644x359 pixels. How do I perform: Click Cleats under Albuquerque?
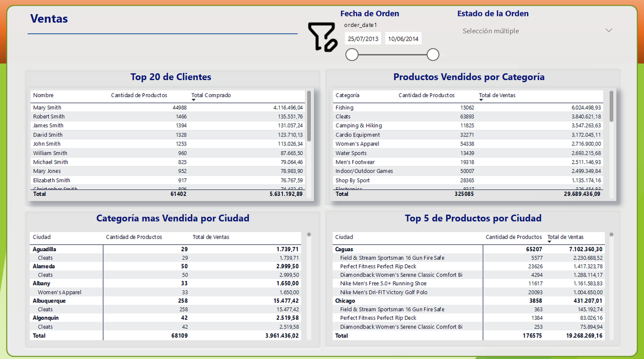click(45, 309)
